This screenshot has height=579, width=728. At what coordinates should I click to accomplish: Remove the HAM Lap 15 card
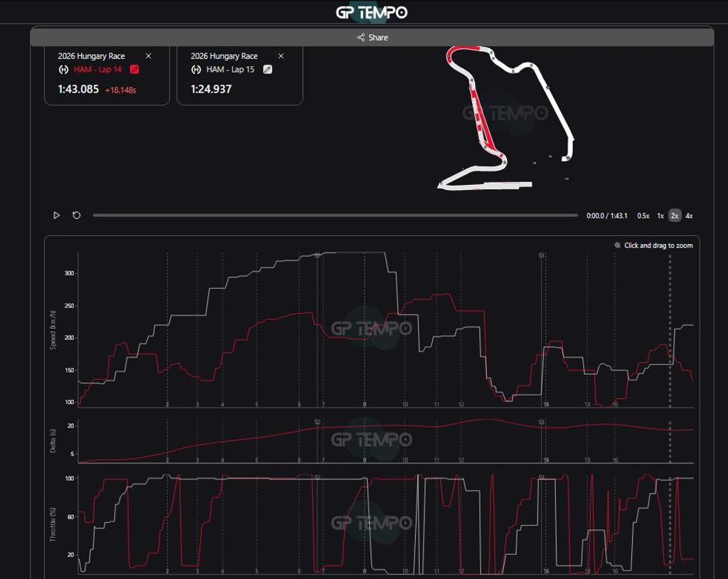(281, 55)
